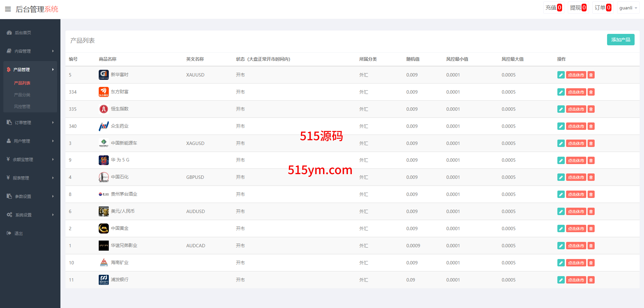The image size is (644, 308).
Task: Open 风控管理 in the sidebar submenu
Action: (22, 106)
